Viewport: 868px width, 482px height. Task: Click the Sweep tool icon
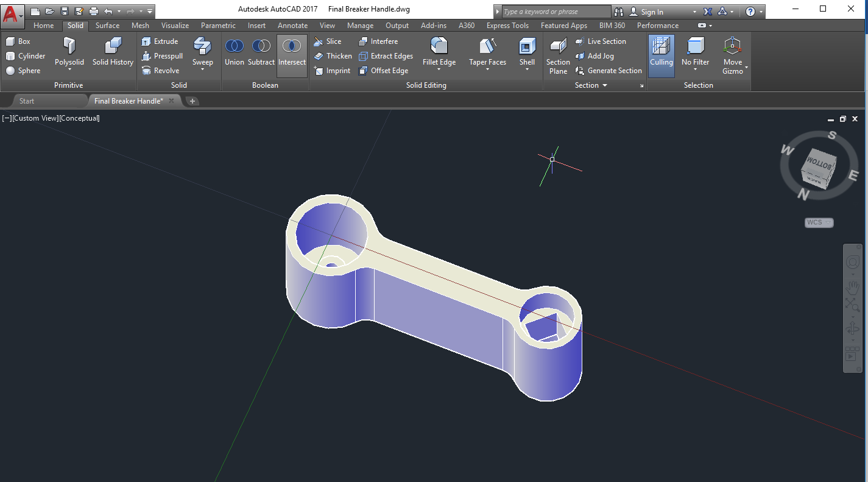(203, 46)
